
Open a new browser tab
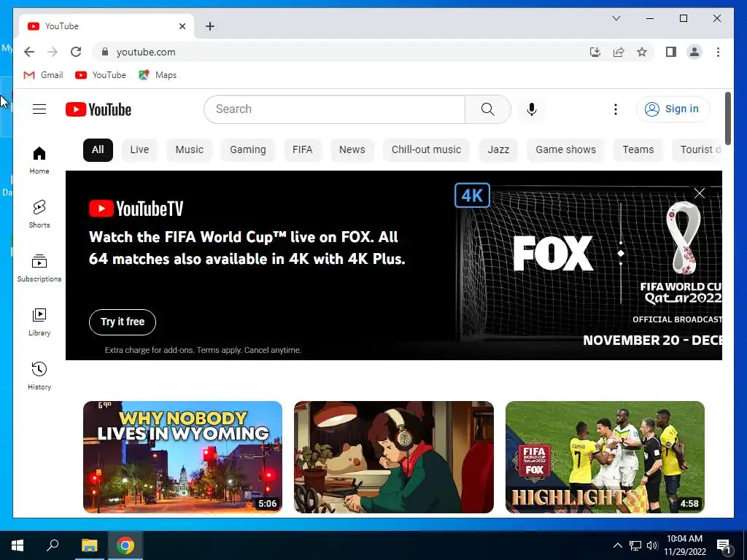tap(210, 26)
